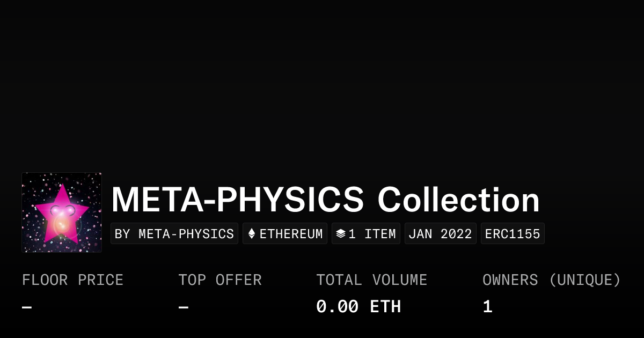Click the (UNIQUE) qualifier text

[584, 280]
